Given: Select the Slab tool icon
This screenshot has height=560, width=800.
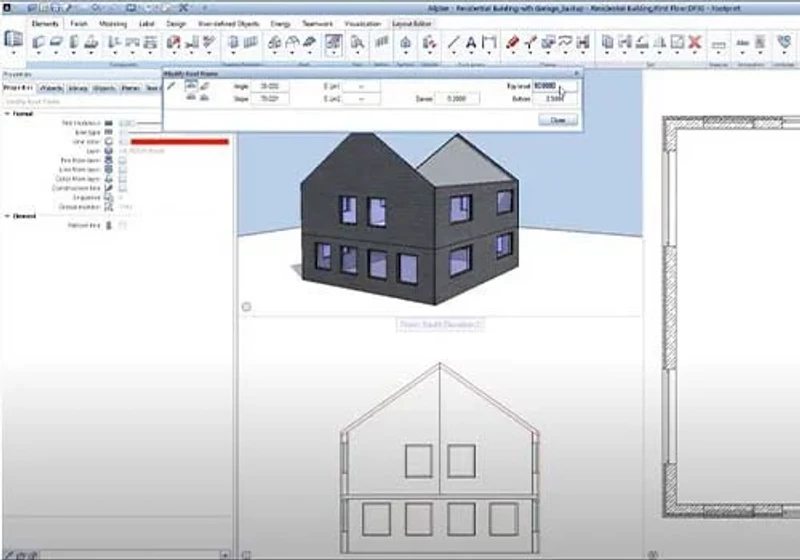Looking at the screenshot, I should (56, 41).
